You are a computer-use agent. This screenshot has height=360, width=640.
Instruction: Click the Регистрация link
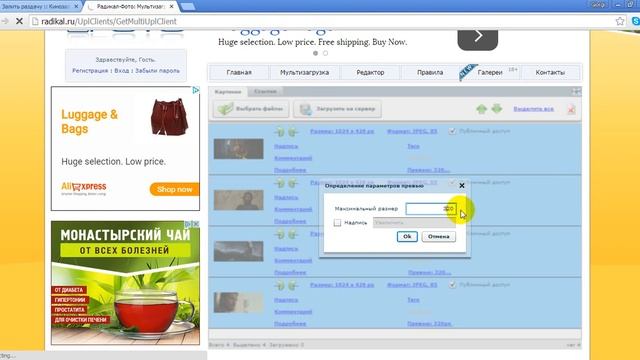[x=90, y=71]
